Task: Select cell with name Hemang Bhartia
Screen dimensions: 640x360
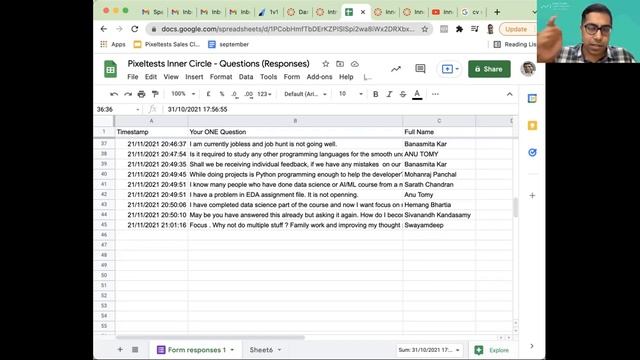Action: tap(439, 205)
